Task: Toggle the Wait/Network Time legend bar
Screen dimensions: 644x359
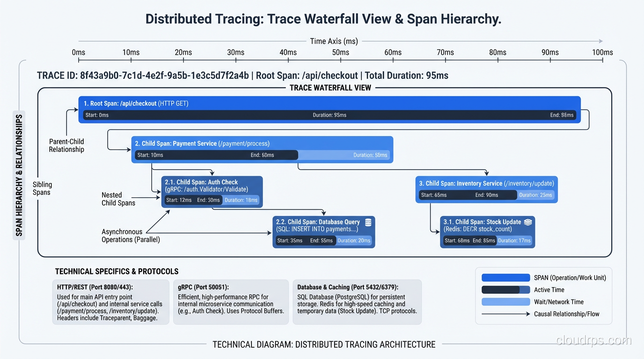Action: pos(505,302)
